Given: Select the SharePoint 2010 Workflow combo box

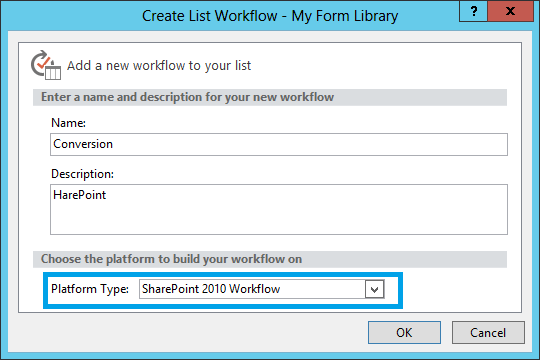Looking at the screenshot, I should tap(262, 289).
